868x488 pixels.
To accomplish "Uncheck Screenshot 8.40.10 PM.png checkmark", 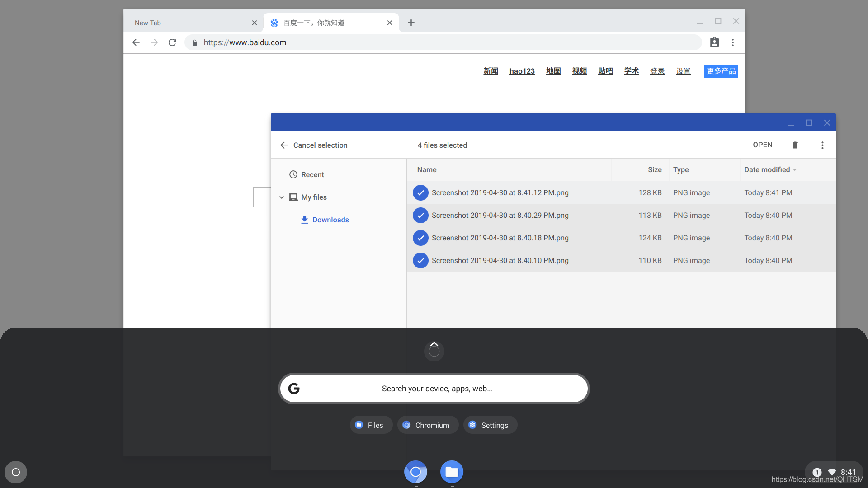I will point(420,261).
